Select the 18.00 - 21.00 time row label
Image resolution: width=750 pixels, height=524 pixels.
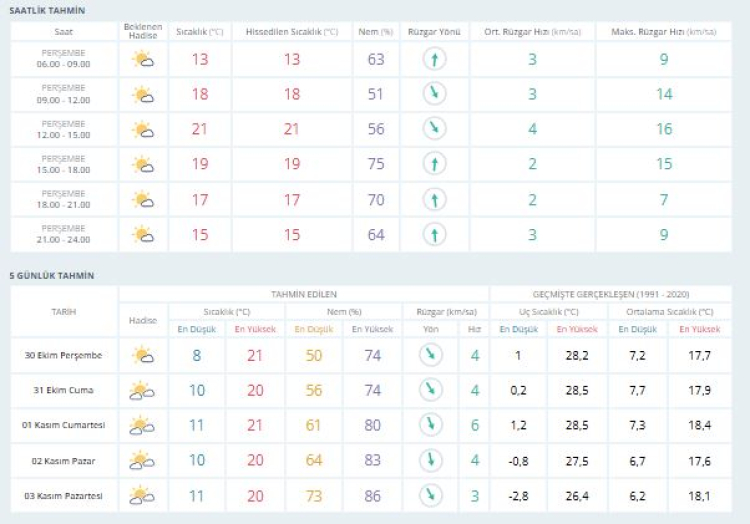(64, 200)
